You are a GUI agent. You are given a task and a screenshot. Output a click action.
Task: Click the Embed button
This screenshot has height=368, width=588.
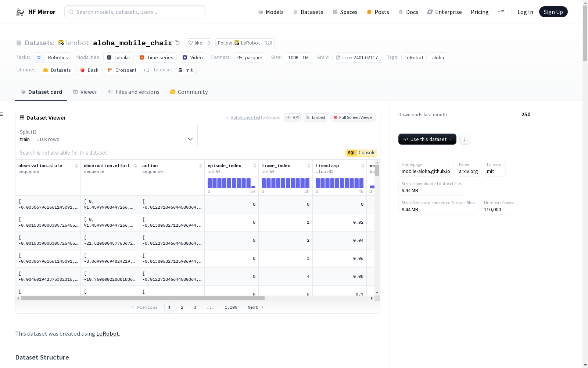pos(315,117)
